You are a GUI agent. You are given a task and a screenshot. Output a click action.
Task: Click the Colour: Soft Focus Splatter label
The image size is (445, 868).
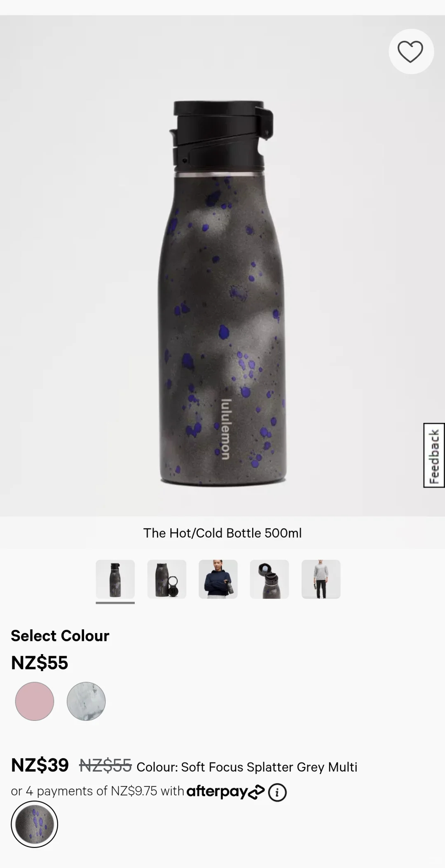point(247,767)
